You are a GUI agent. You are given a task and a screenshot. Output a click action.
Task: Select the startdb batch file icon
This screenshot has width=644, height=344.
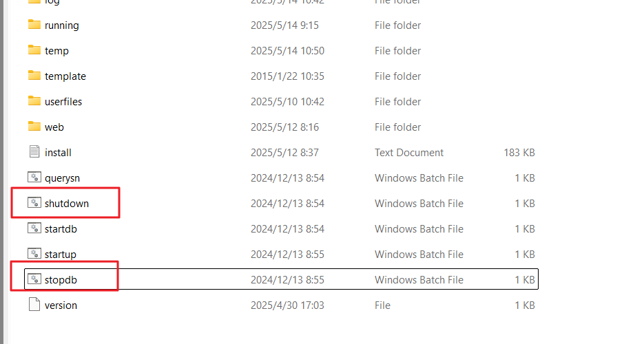point(34,228)
